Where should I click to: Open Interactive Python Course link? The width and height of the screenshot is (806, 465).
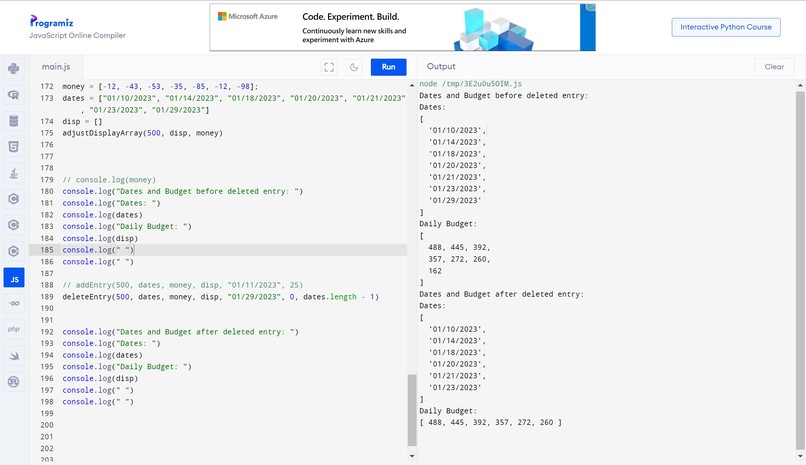point(726,27)
